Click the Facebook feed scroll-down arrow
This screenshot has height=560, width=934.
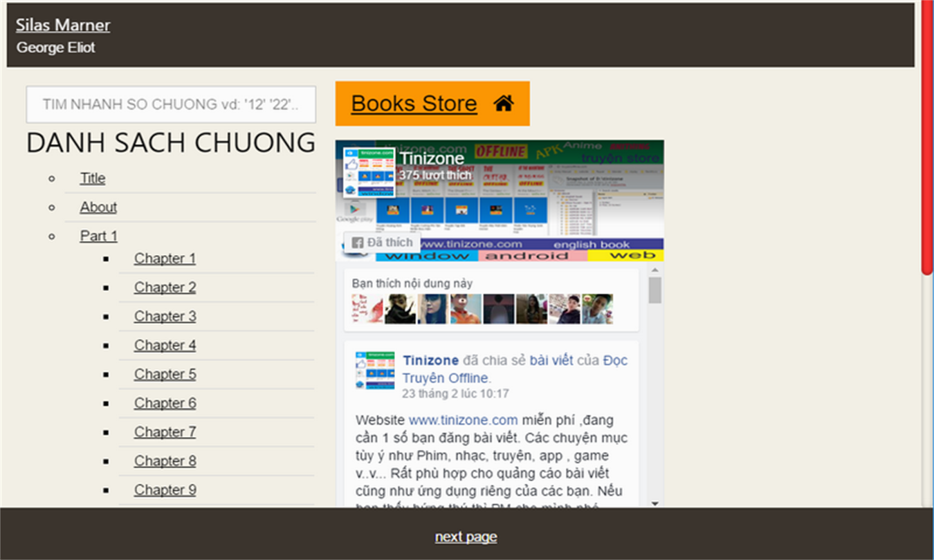coord(655,503)
